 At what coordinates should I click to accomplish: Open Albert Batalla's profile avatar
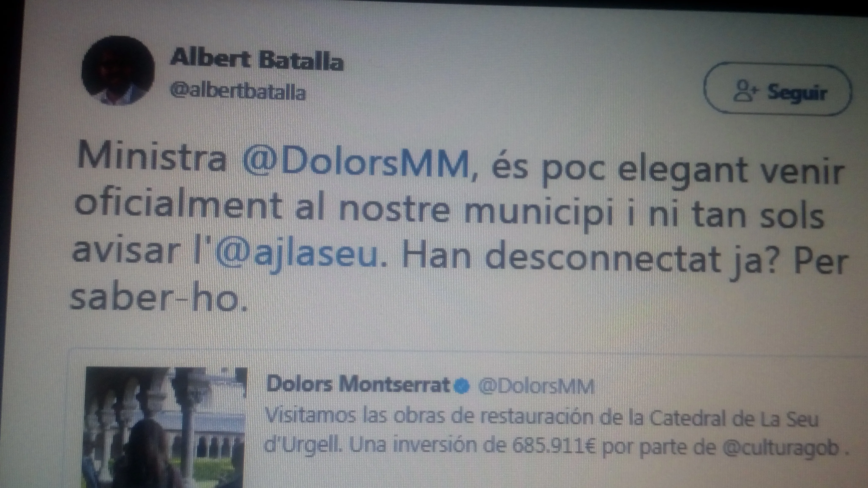coord(118,70)
